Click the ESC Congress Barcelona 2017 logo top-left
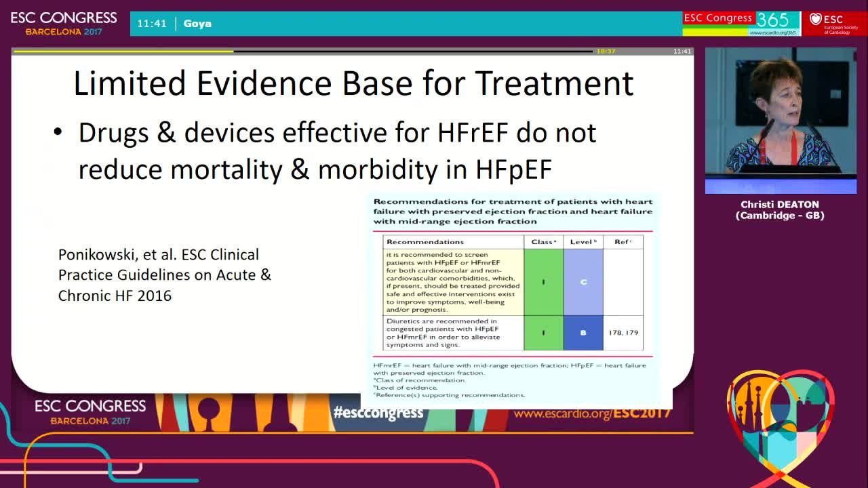This screenshot has height=488, width=868. click(x=64, y=23)
